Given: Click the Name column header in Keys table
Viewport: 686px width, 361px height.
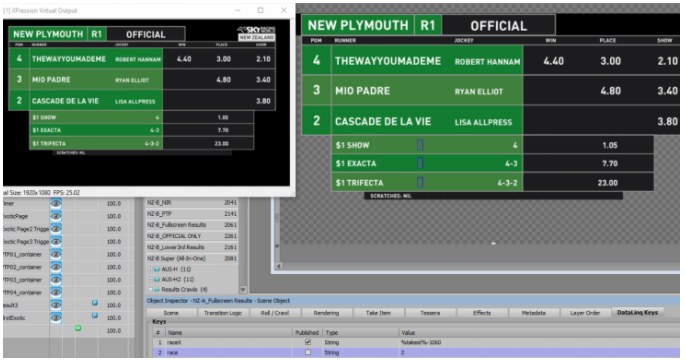Looking at the screenshot, I should tap(229, 333).
